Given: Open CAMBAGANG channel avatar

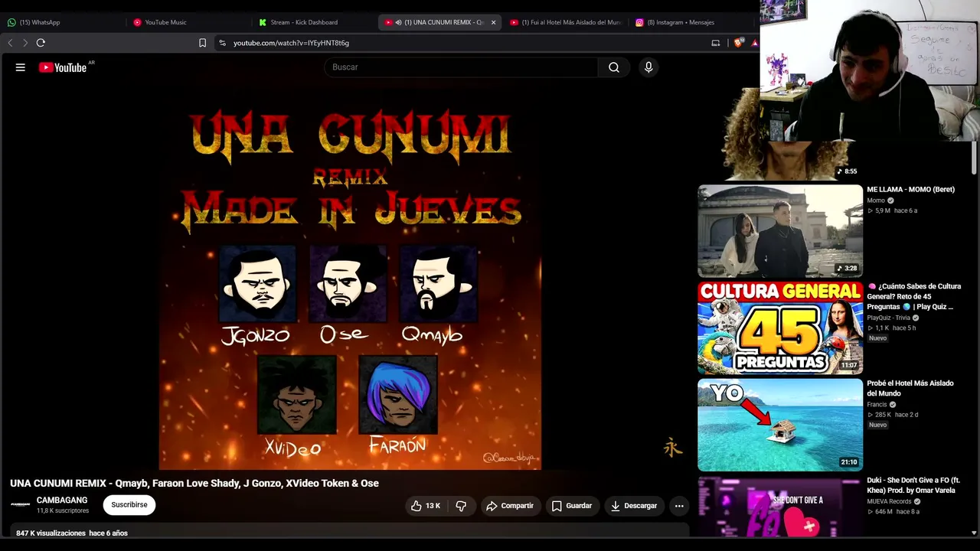Looking at the screenshot, I should (21, 505).
